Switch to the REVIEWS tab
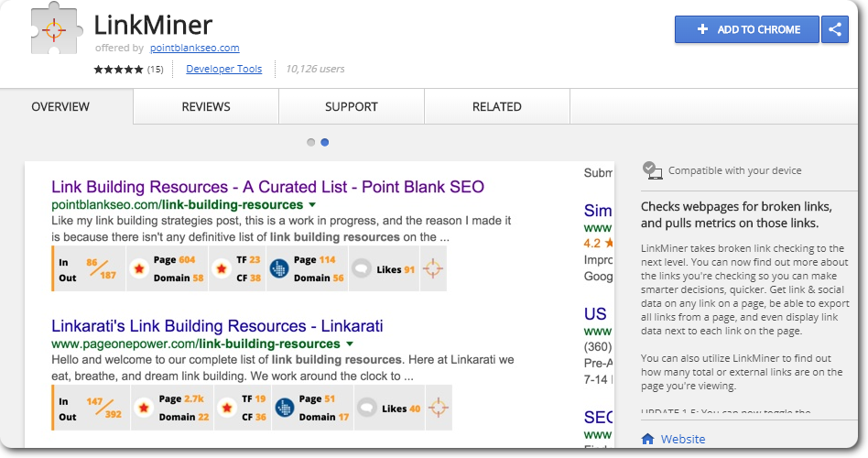This screenshot has height=458, width=868. click(206, 107)
